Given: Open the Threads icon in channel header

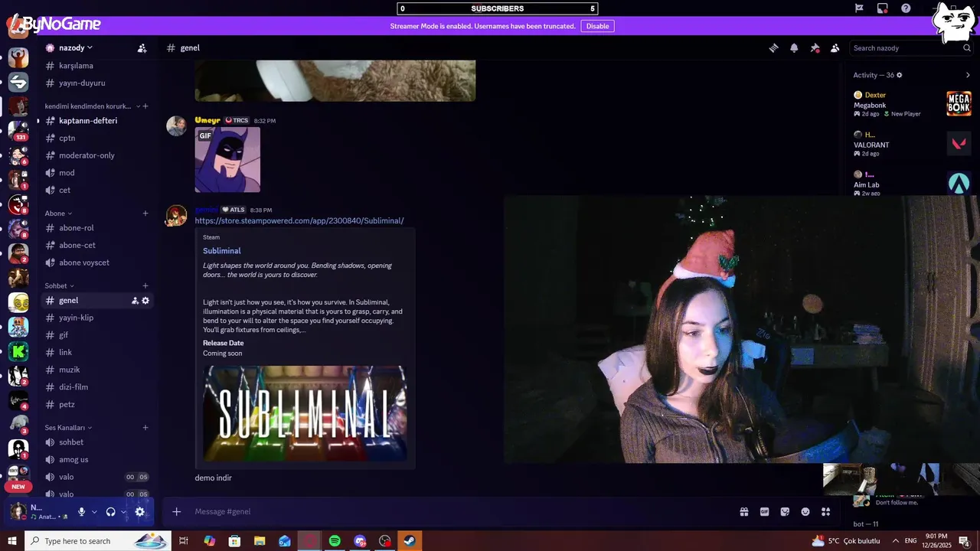Looking at the screenshot, I should (773, 47).
